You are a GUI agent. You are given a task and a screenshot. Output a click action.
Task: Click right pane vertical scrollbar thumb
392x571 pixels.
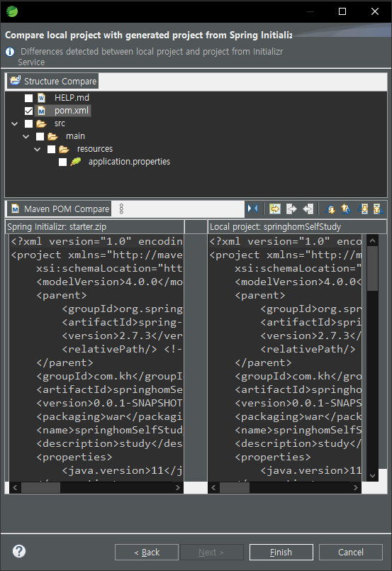372,268
